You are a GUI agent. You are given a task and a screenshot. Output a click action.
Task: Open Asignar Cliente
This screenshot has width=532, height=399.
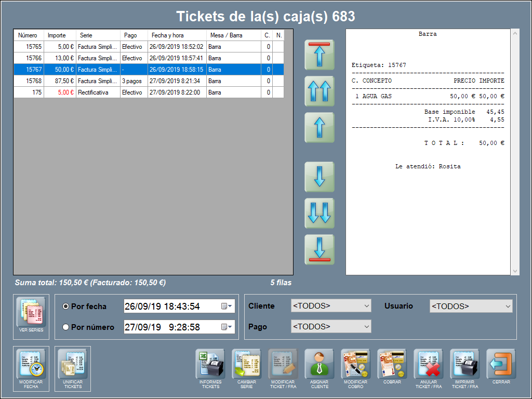pos(319,364)
